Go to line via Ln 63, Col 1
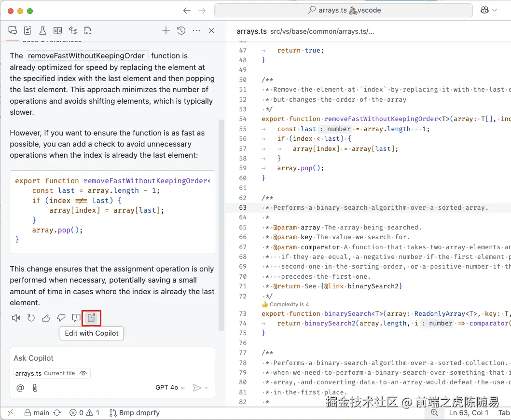 (469, 413)
